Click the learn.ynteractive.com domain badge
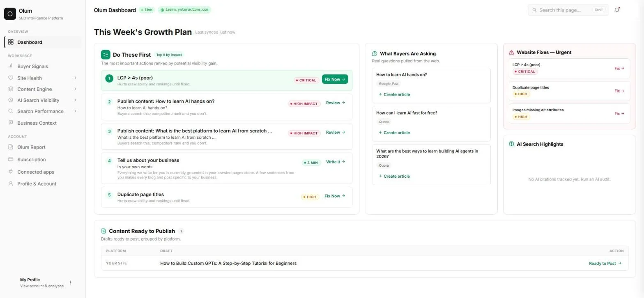Image resolution: width=644 pixels, height=298 pixels. (x=184, y=10)
